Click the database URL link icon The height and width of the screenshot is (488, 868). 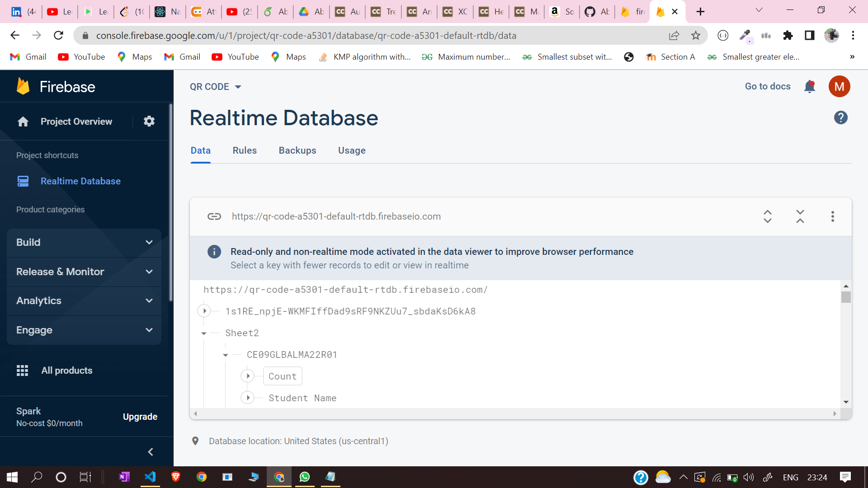coord(214,216)
